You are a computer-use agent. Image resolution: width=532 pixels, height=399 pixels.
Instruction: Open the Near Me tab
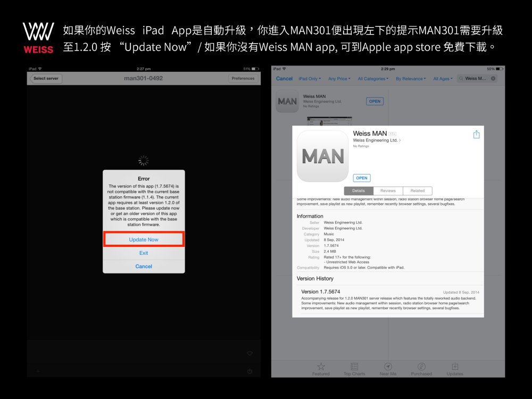tap(388, 369)
